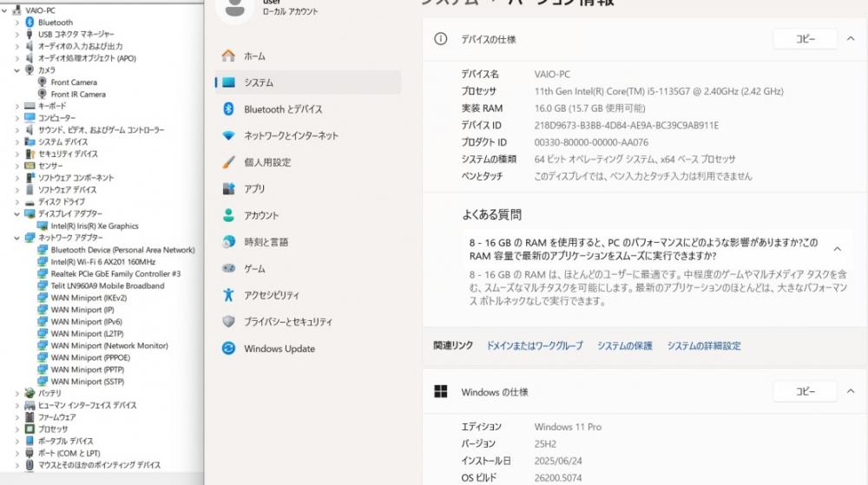Click the shield プライバシーとセキュリティ icon
The image size is (868, 485).
tap(228, 321)
